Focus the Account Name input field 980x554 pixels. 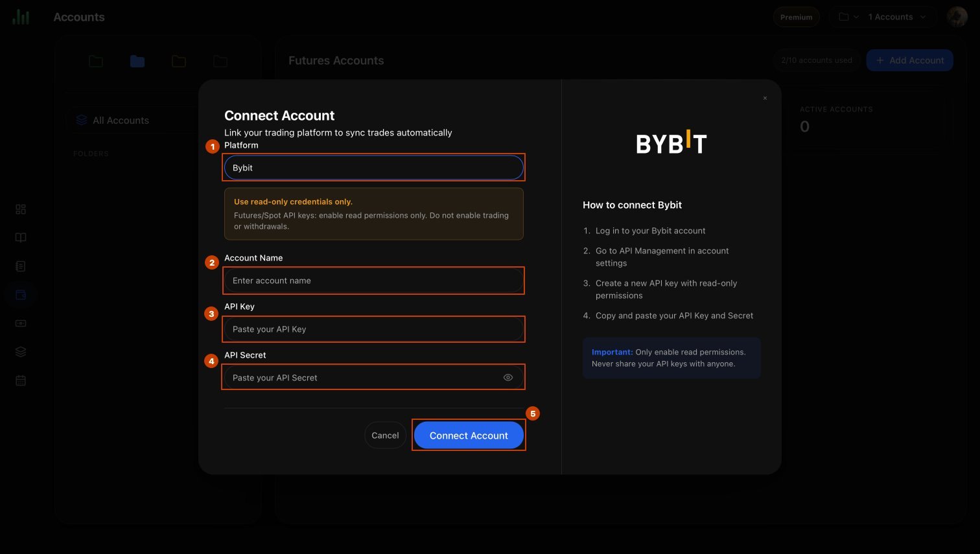(373, 281)
